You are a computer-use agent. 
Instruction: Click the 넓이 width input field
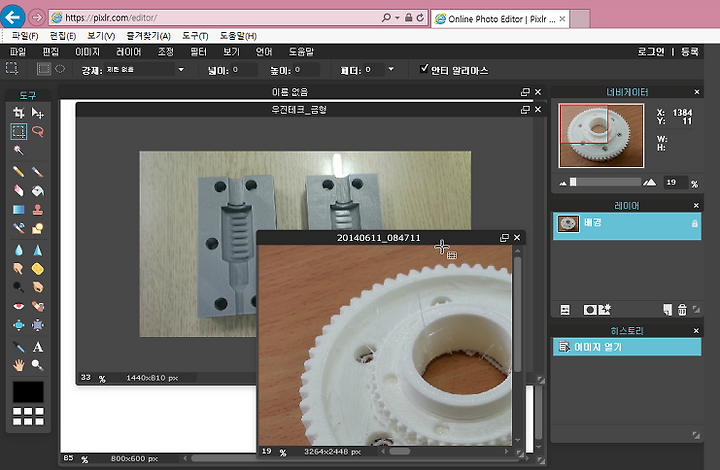coord(243,70)
